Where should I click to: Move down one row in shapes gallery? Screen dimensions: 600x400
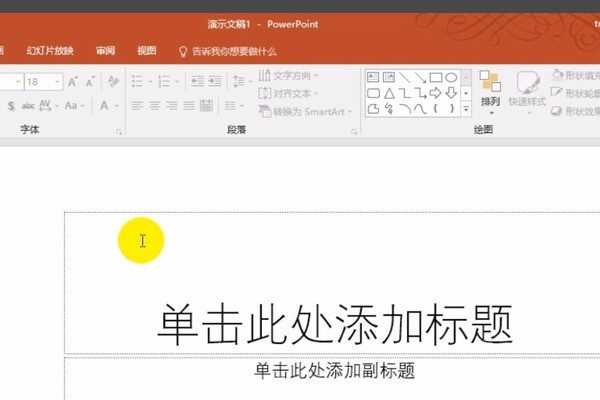click(x=466, y=93)
